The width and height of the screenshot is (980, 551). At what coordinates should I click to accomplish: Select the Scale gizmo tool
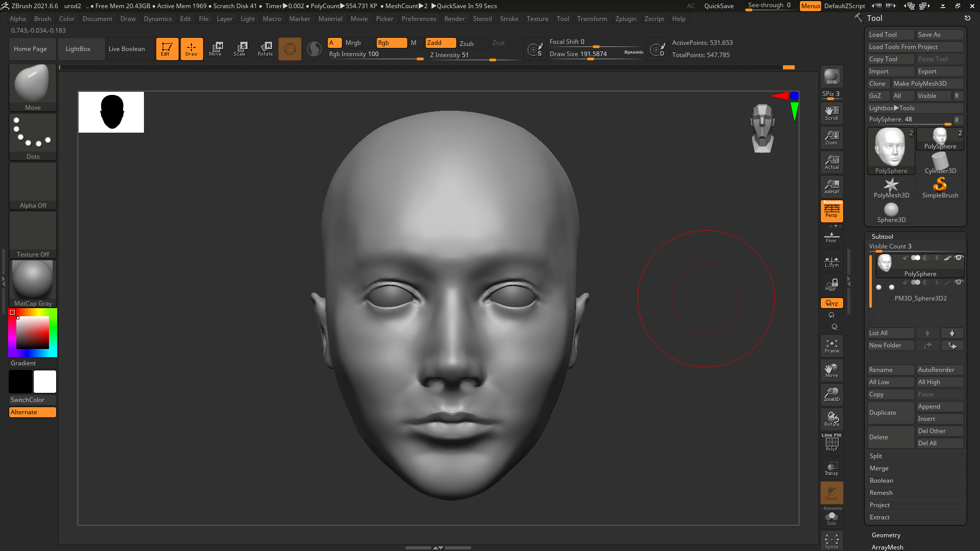[239, 49]
